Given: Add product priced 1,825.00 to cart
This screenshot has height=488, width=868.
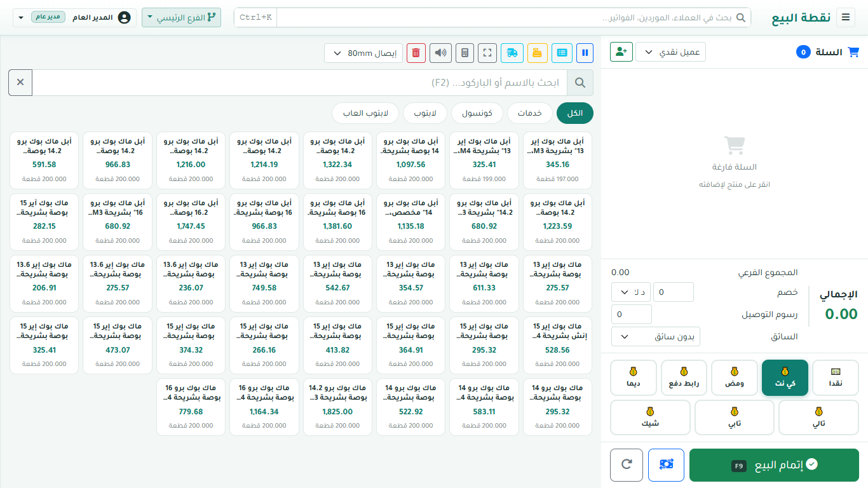Looking at the screenshot, I should pyautogui.click(x=337, y=407).
